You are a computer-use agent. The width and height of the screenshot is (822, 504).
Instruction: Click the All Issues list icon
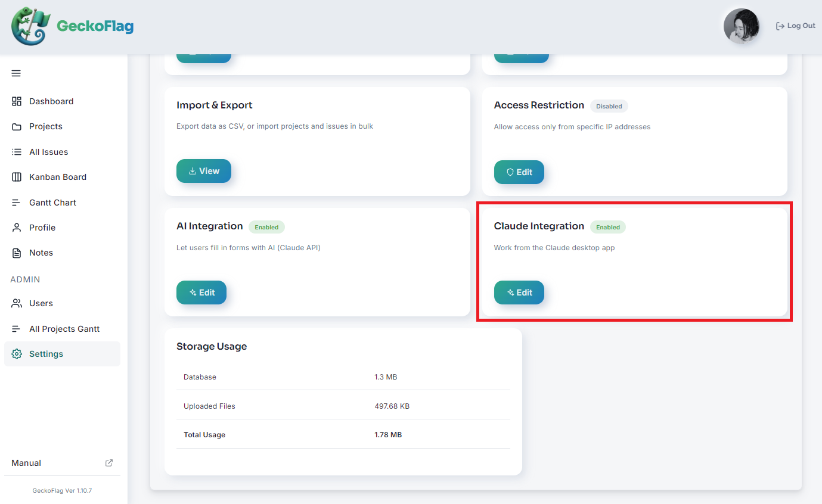point(17,152)
